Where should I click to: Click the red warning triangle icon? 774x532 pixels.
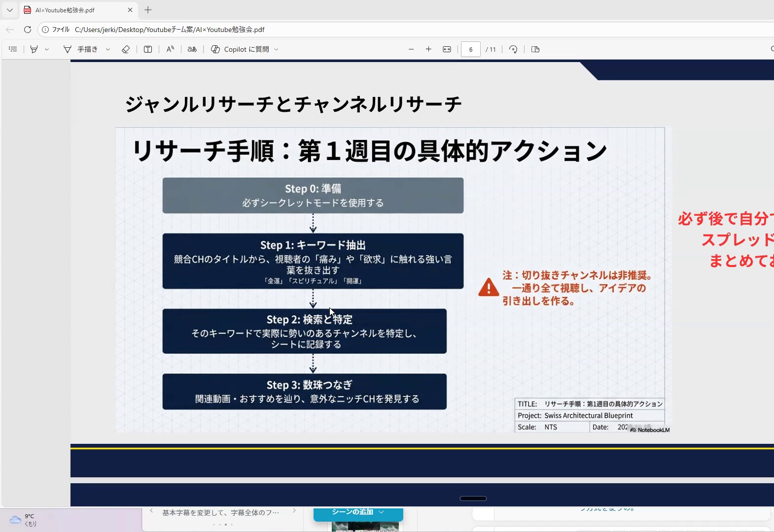[489, 287]
